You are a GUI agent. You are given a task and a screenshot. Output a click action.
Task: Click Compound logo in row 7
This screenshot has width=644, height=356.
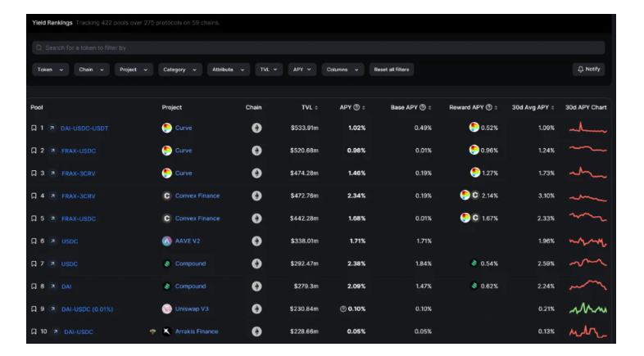[167, 264]
